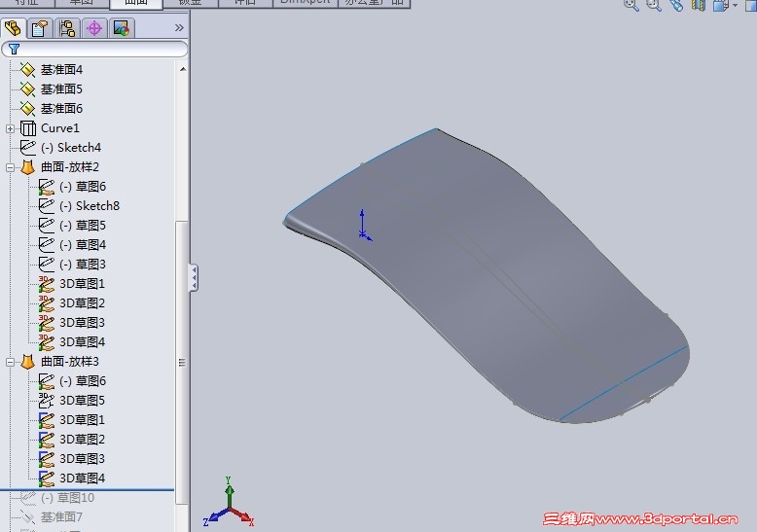Image resolution: width=757 pixels, height=532 pixels.
Task: Select 基准面6 in the feature tree
Action: tap(61, 109)
